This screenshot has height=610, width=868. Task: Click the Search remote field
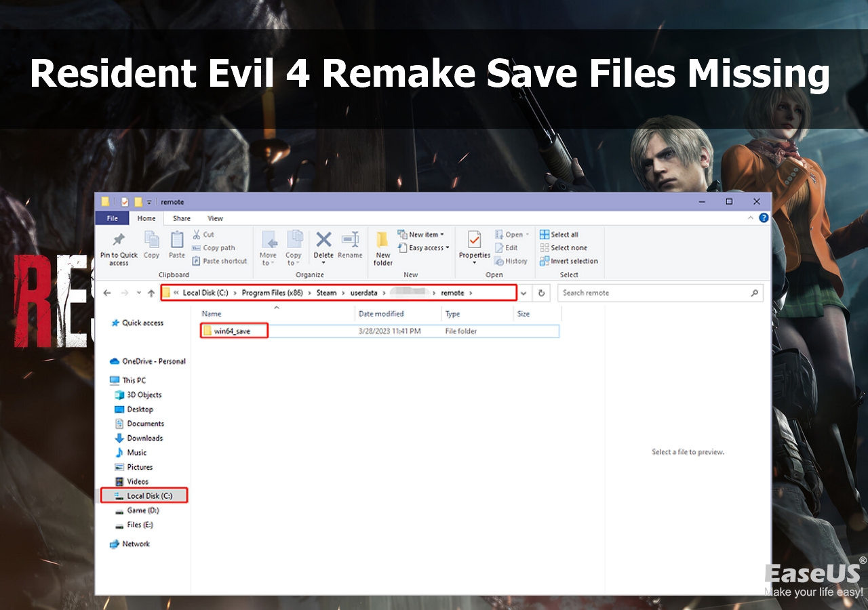(x=654, y=293)
